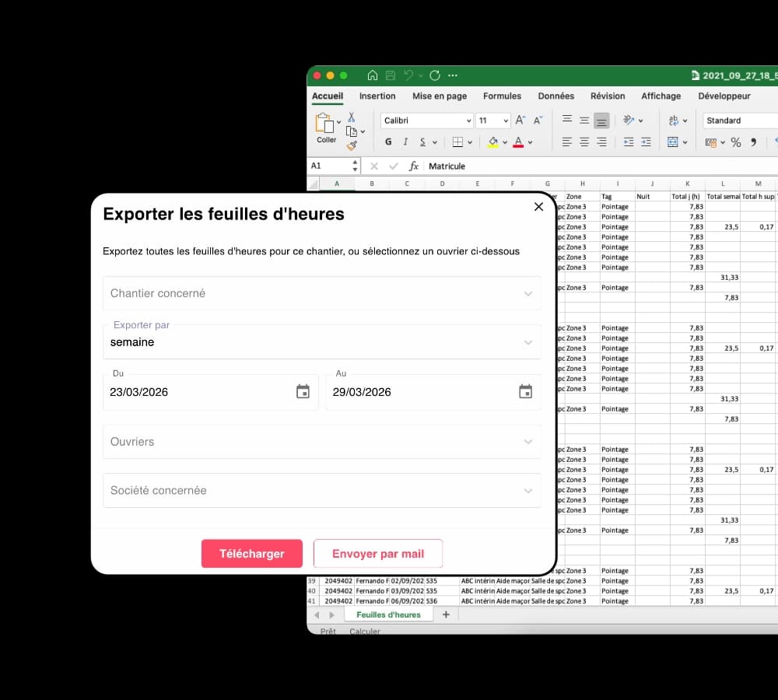Insert a function via the fx icon
The image size is (778, 700).
tap(415, 166)
